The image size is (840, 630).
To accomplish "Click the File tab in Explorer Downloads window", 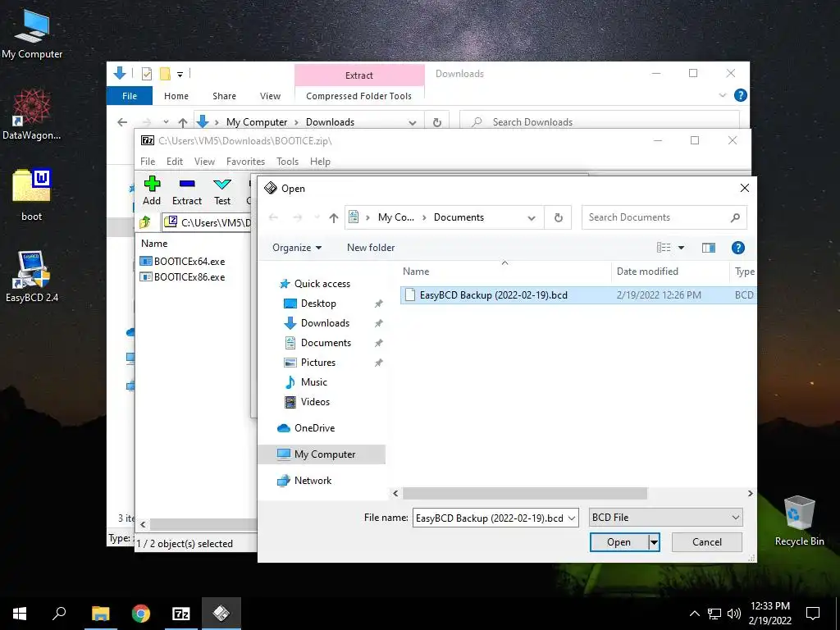I will pyautogui.click(x=130, y=96).
